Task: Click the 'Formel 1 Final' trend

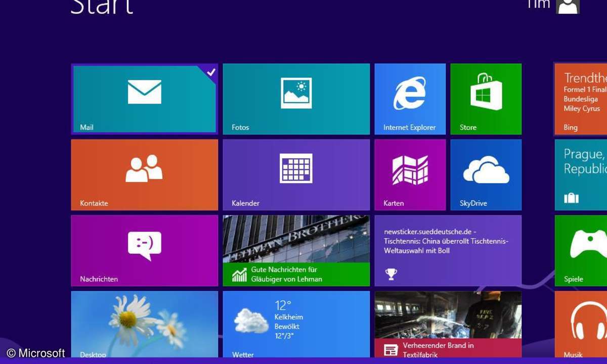Action: pos(585,89)
